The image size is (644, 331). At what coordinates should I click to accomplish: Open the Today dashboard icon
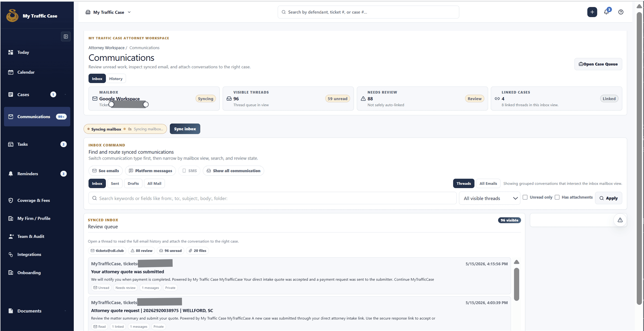coord(11,52)
